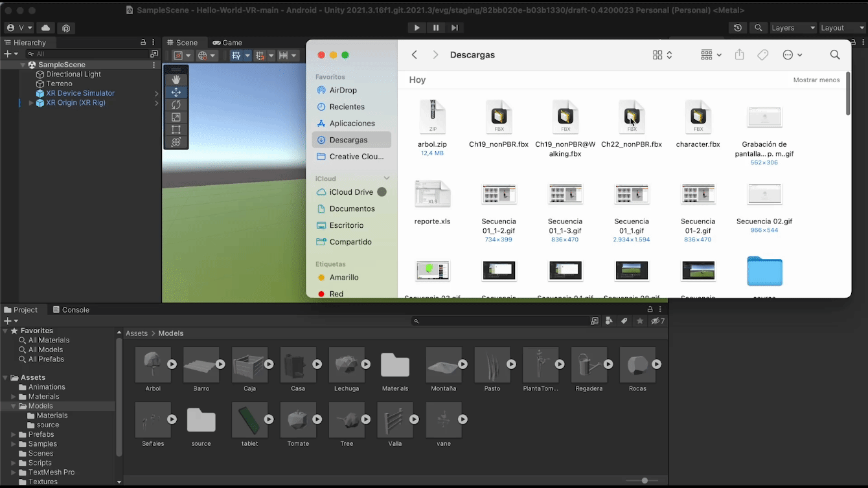The height and width of the screenshot is (488, 868).
Task: Select the Hand view tool in Scene
Action: pos(176,80)
